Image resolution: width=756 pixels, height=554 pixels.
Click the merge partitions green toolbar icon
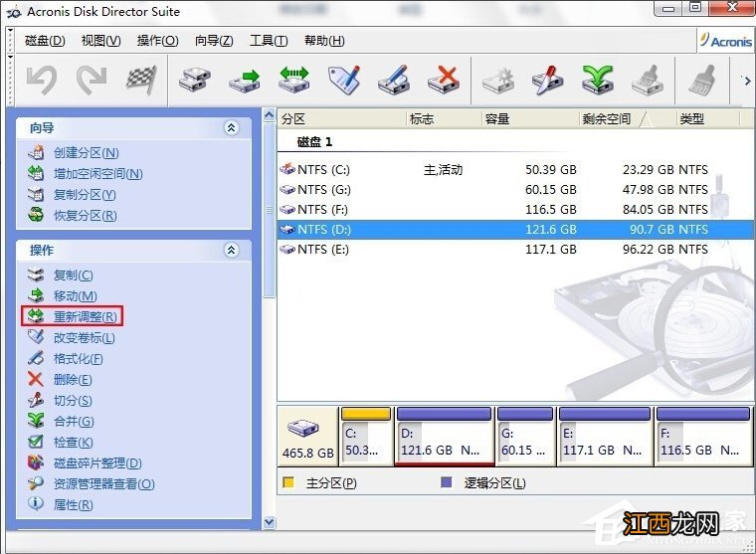[x=598, y=80]
